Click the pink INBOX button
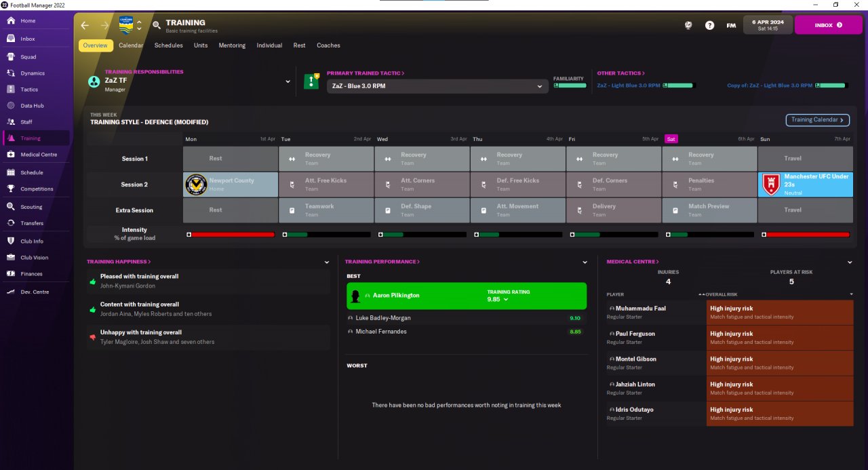Screen dimensions: 868x470 pyautogui.click(x=829, y=25)
